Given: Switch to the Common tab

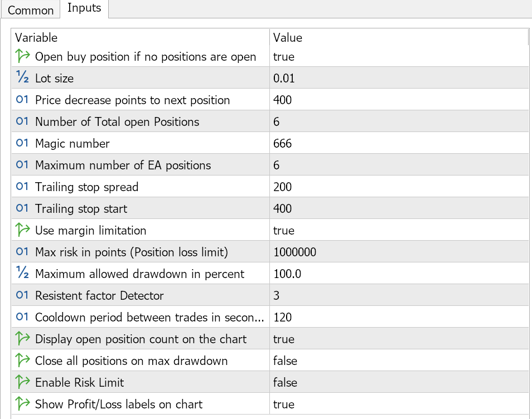Looking at the screenshot, I should [x=31, y=10].
